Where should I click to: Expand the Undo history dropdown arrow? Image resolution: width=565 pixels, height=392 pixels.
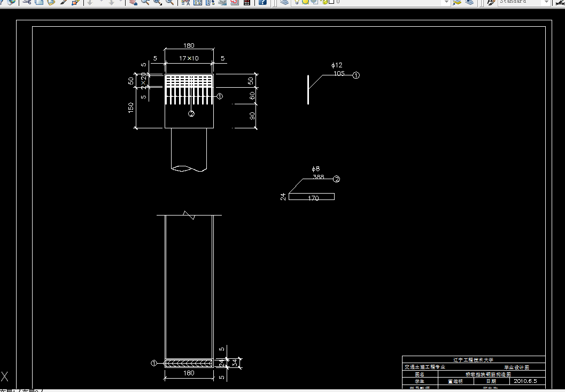tap(101, 2)
